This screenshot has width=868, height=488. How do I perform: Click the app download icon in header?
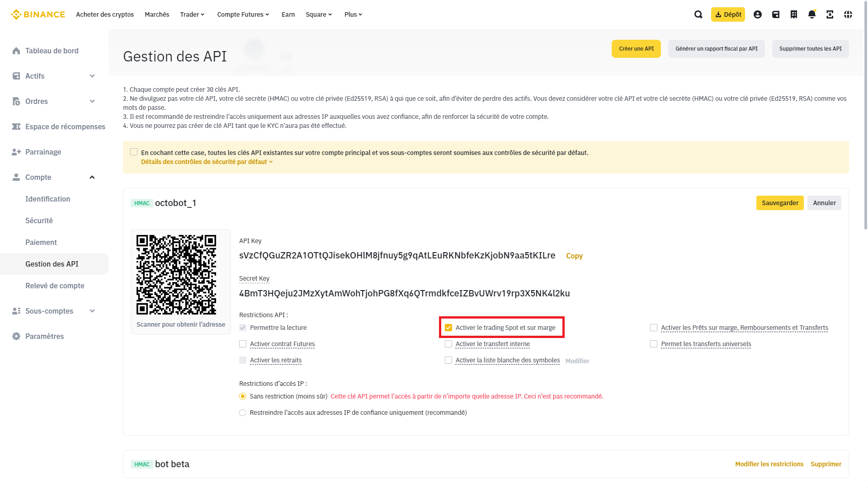tap(830, 14)
